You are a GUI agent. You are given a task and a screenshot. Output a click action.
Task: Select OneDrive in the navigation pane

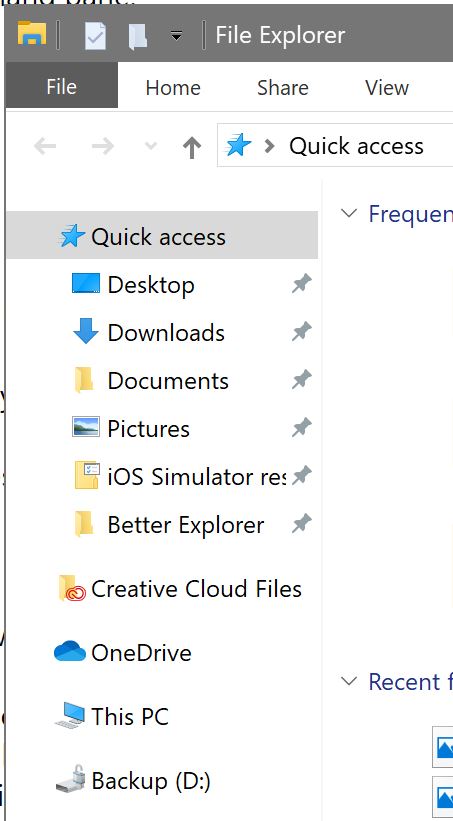[x=123, y=652]
